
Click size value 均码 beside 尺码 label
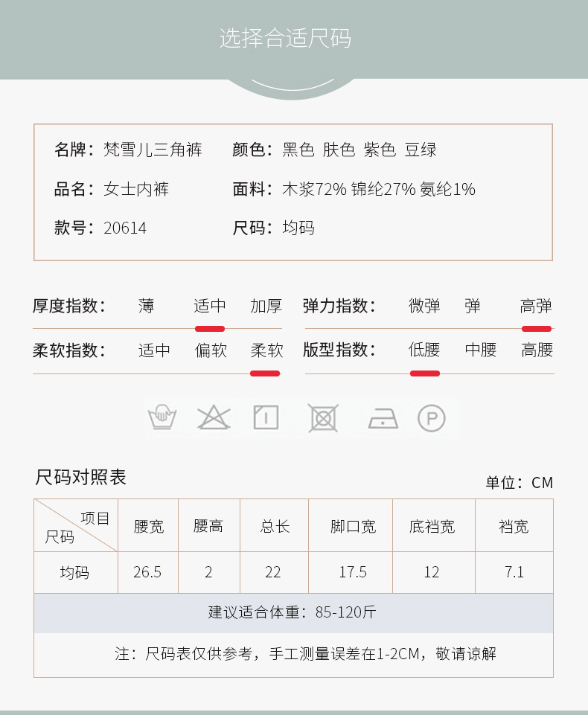click(x=298, y=228)
